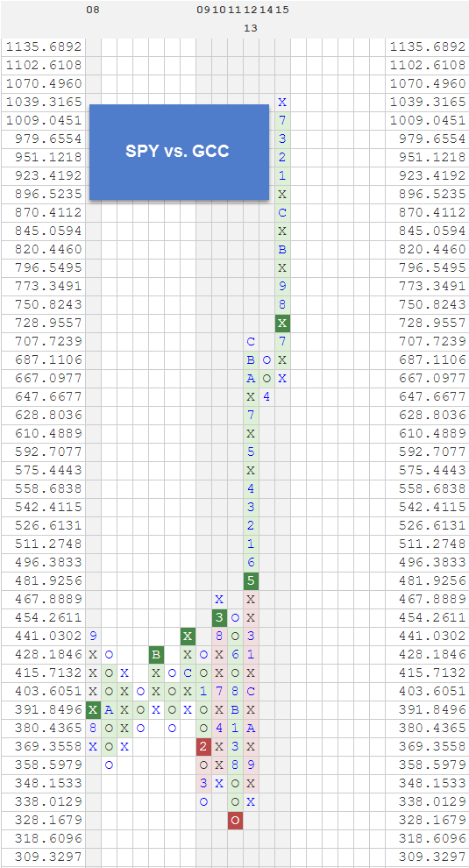This screenshot has height=868, width=469.
Task: Select the 08 year column header
Action: 93,10
